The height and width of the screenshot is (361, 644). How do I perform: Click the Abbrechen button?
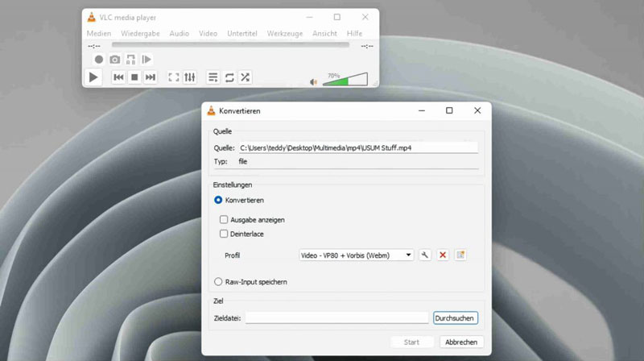pos(461,342)
